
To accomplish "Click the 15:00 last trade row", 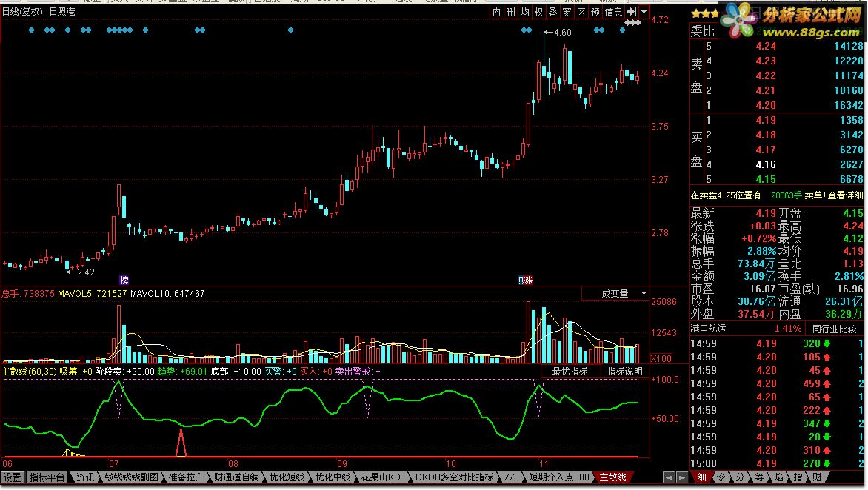I will (776, 463).
